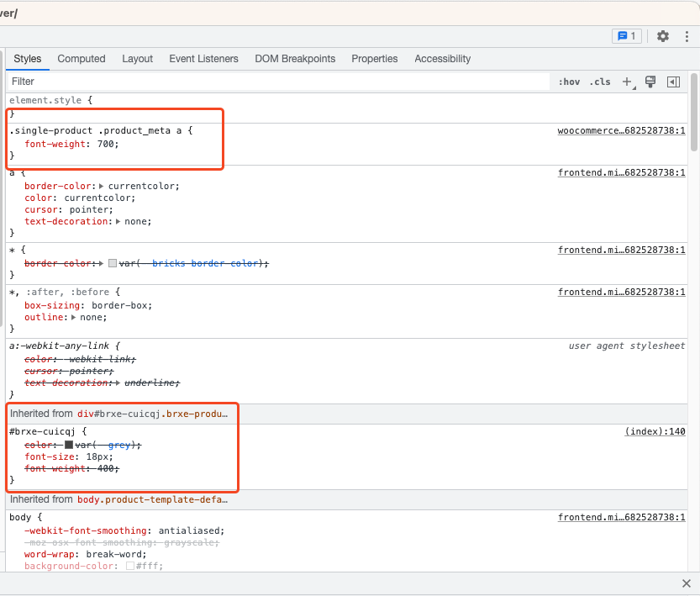Open the DevTools three-dot customize menu
The height and width of the screenshot is (596, 700).
[687, 36]
